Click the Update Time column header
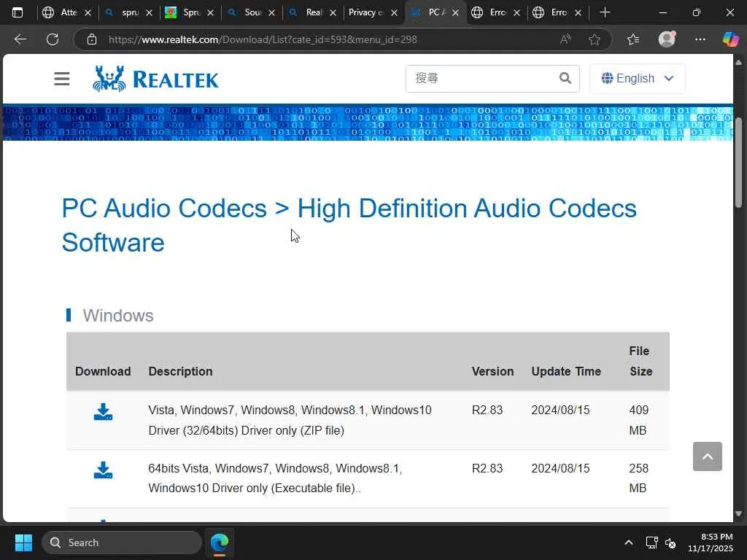 click(x=566, y=371)
